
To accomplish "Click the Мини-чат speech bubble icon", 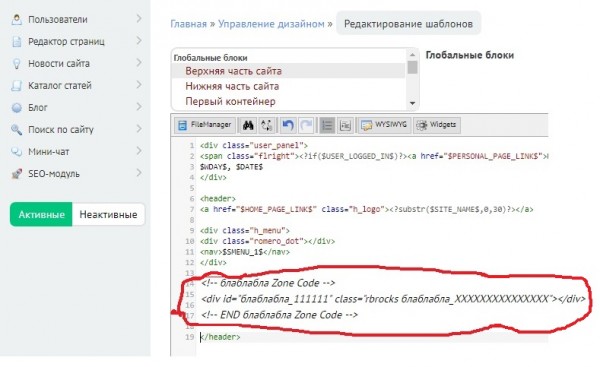I will tap(16, 152).
